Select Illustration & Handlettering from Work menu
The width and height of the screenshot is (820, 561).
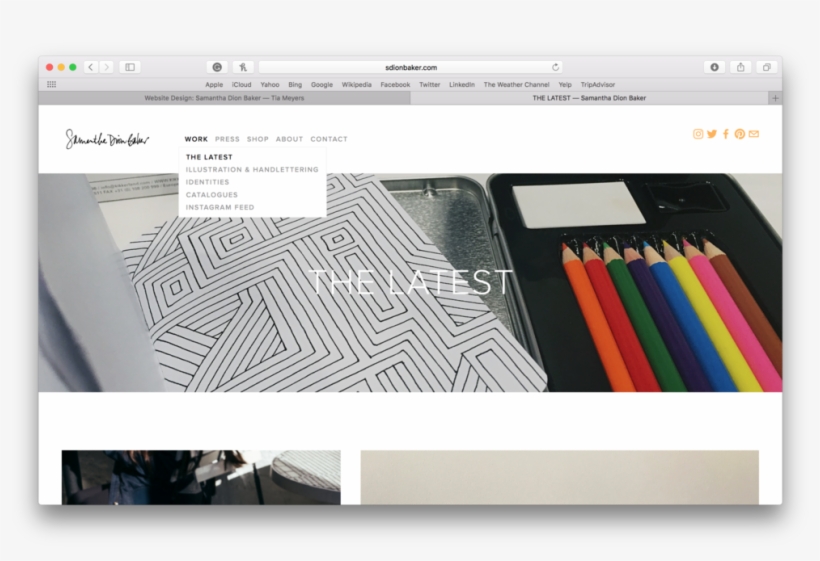coord(252,170)
